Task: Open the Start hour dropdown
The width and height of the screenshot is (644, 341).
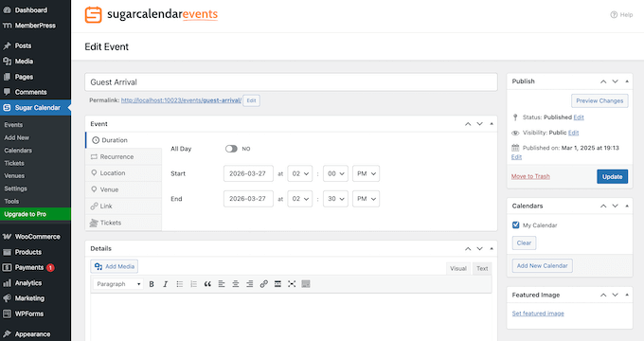Action: pyautogui.click(x=300, y=173)
